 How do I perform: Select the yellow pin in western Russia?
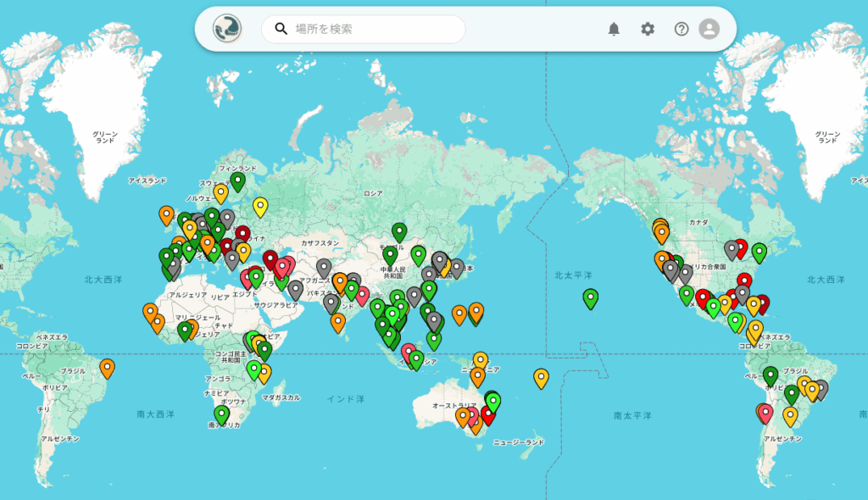[x=260, y=206]
